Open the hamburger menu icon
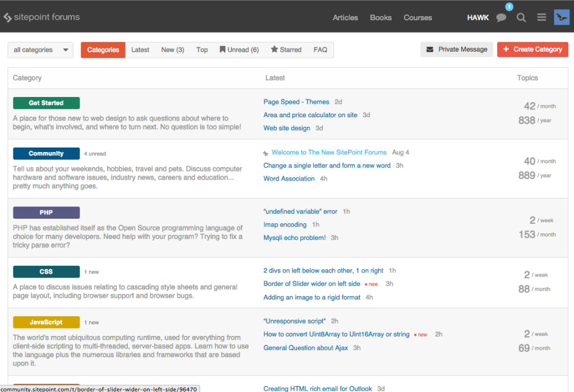574x392 pixels. point(541,17)
